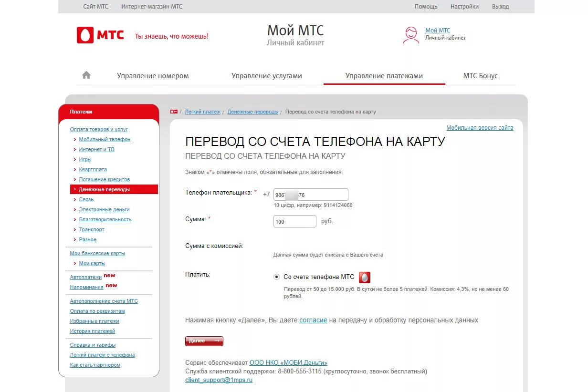588x392 pixels.
Task: Open 'Избранные платежи' link
Action: [94, 321]
